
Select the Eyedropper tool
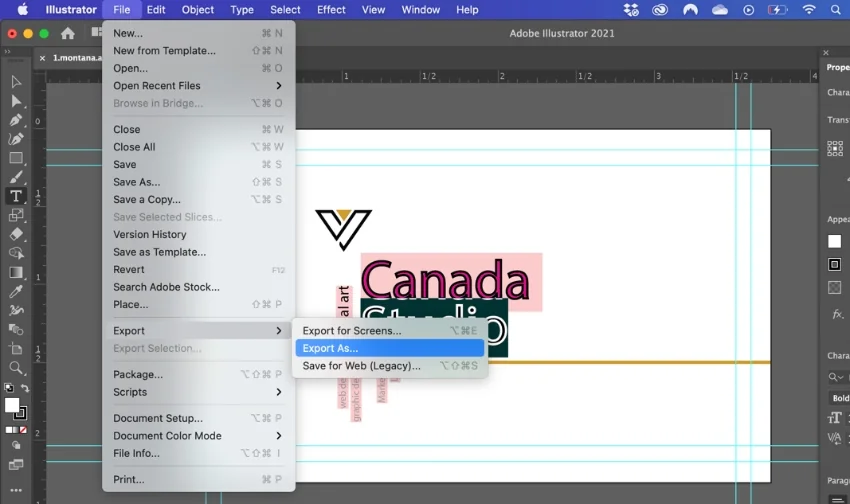click(16, 292)
